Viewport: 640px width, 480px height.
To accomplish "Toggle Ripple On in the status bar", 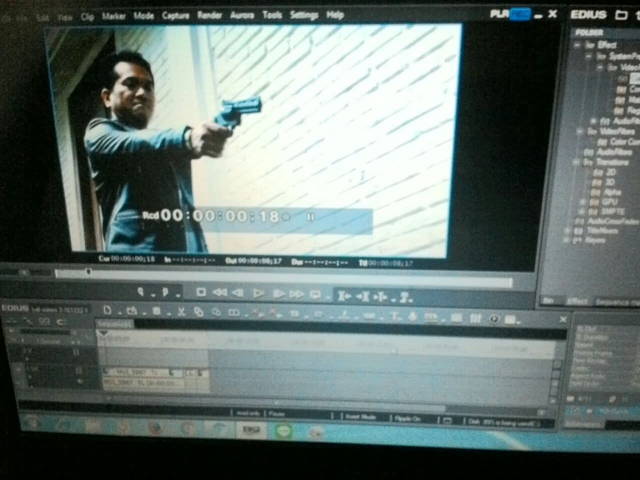I will (408, 418).
